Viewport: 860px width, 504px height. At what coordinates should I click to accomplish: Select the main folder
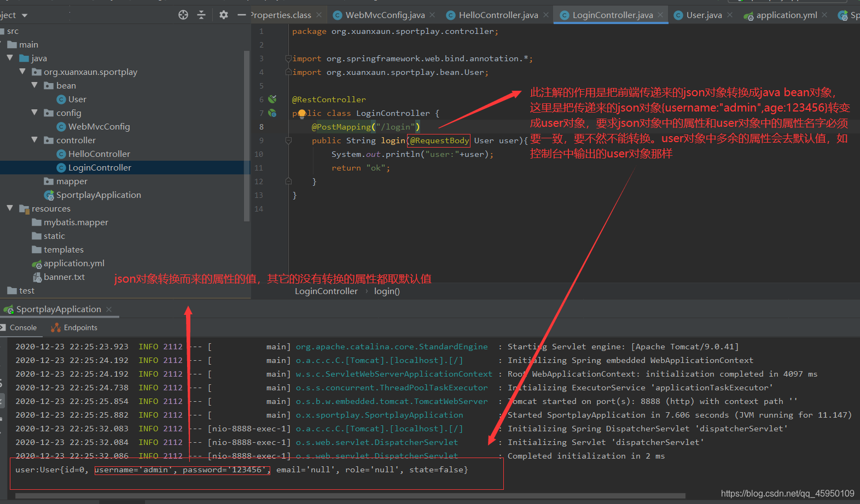[28, 45]
